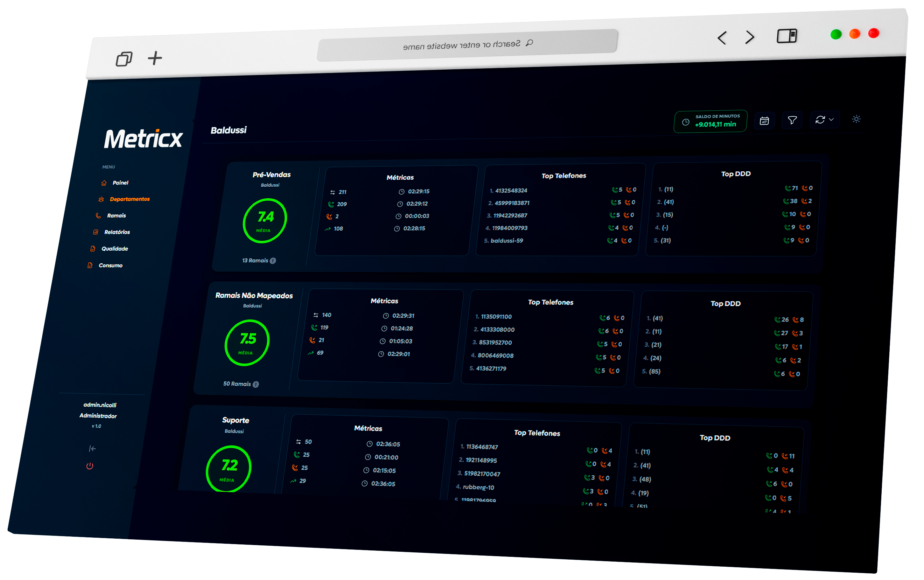Open the Ramais menu entry

point(116,216)
